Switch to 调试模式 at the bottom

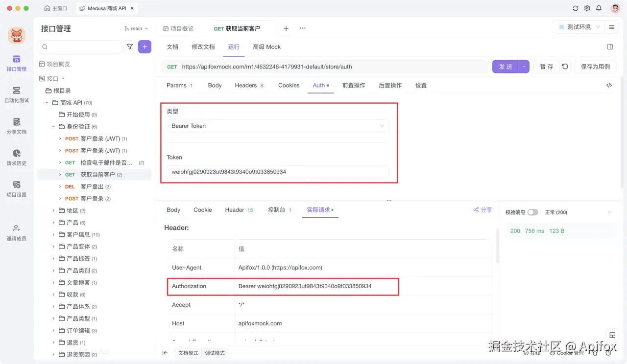[215, 352]
